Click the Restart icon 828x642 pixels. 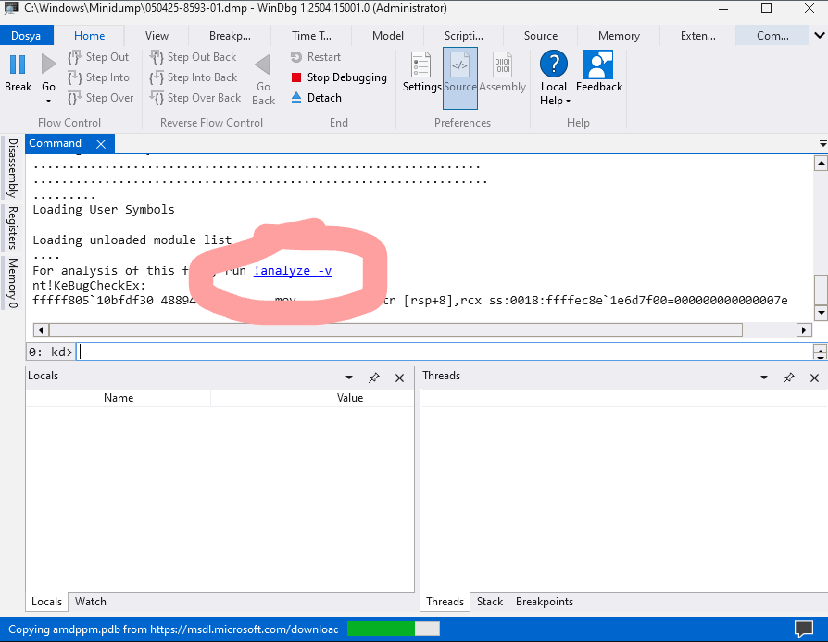(x=296, y=57)
